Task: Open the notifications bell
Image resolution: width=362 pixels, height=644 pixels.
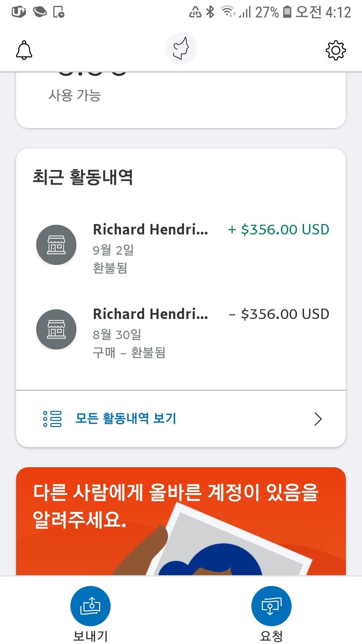Action: [x=24, y=50]
